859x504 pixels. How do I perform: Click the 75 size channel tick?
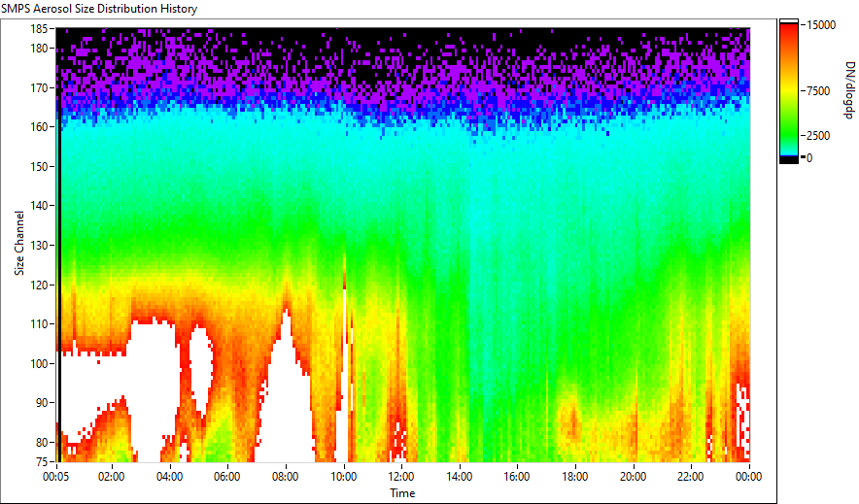pyautogui.click(x=42, y=462)
